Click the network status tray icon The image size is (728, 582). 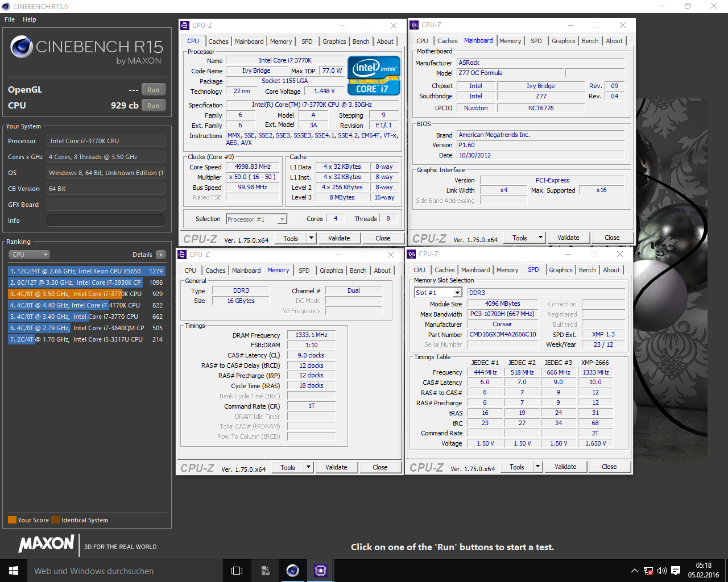648,571
